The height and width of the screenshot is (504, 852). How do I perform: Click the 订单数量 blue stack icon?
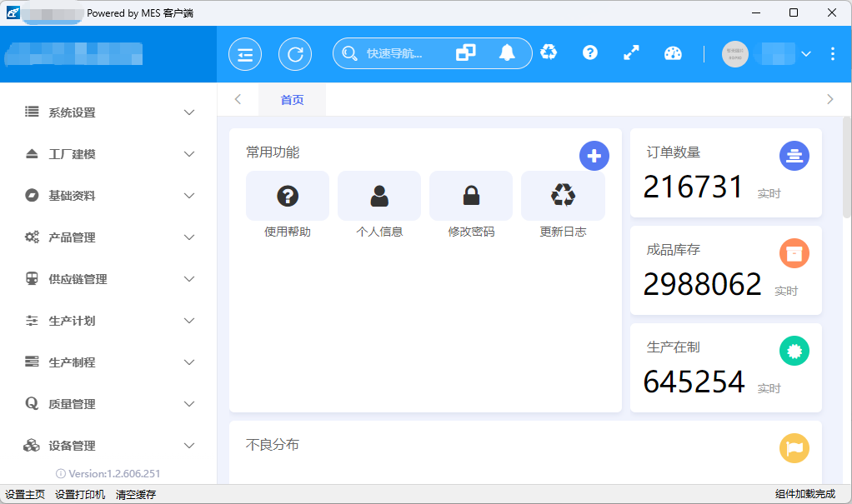pyautogui.click(x=794, y=156)
